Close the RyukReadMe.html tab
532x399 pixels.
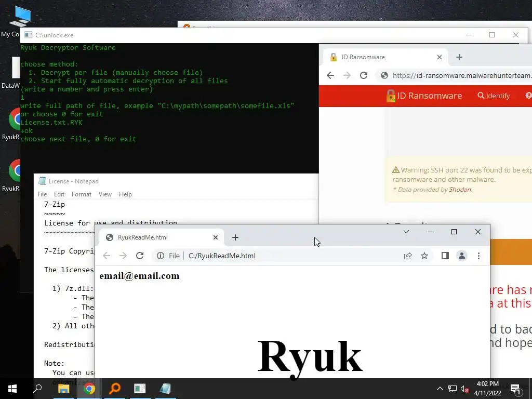click(x=216, y=237)
